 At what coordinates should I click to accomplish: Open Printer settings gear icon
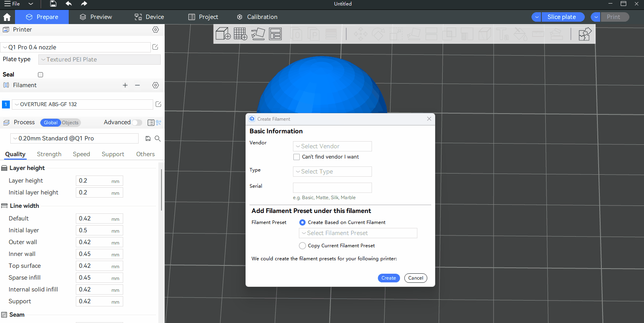click(156, 30)
